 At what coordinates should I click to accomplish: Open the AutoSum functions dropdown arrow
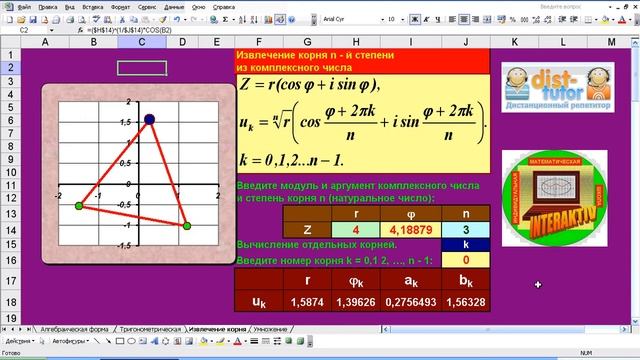[233, 20]
